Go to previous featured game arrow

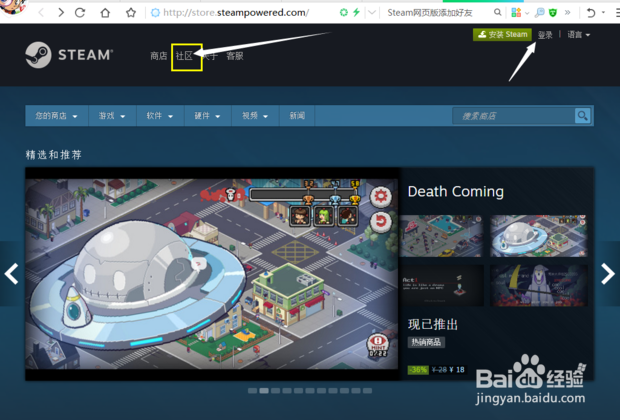tap(11, 274)
